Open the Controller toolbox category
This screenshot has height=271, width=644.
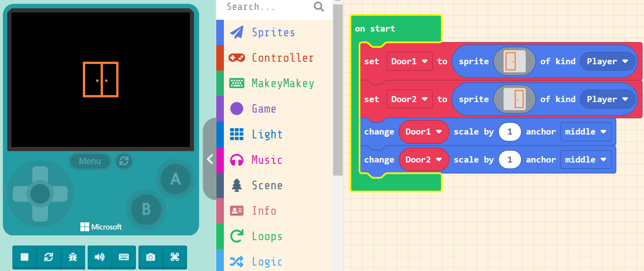coord(282,58)
